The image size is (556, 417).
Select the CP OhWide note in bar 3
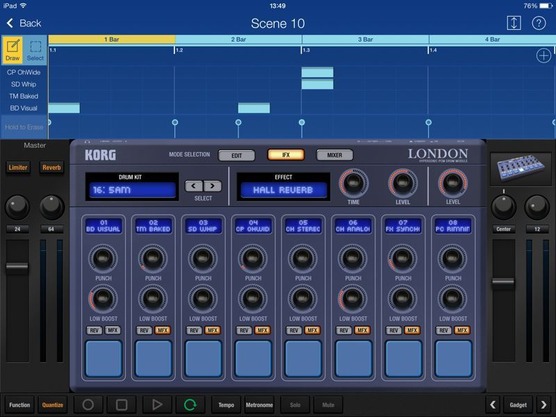pos(317,72)
